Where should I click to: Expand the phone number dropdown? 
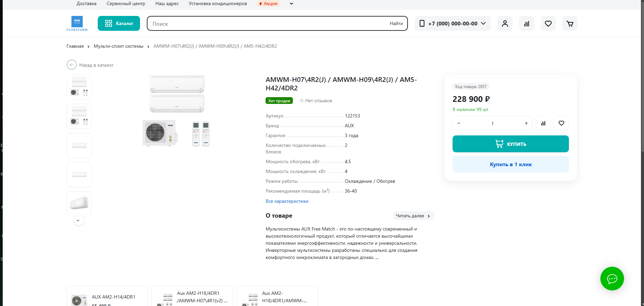pyautogui.click(x=483, y=23)
